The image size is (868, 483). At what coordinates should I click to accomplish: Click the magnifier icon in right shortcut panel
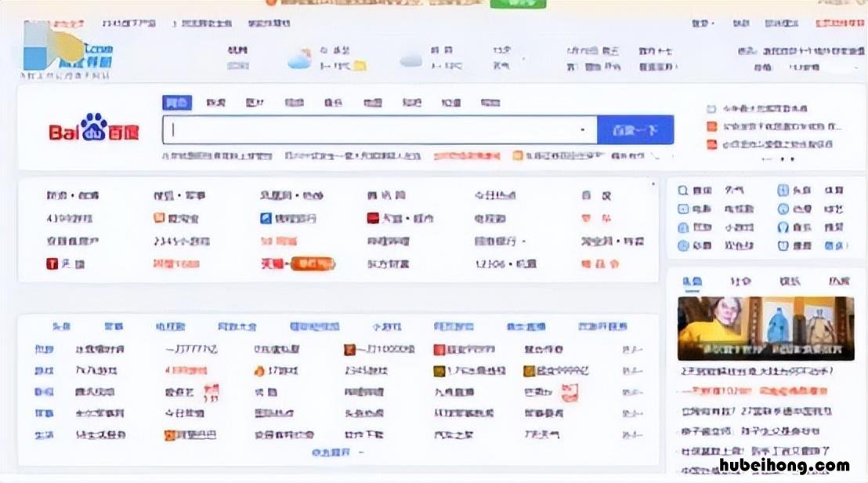coord(683,191)
